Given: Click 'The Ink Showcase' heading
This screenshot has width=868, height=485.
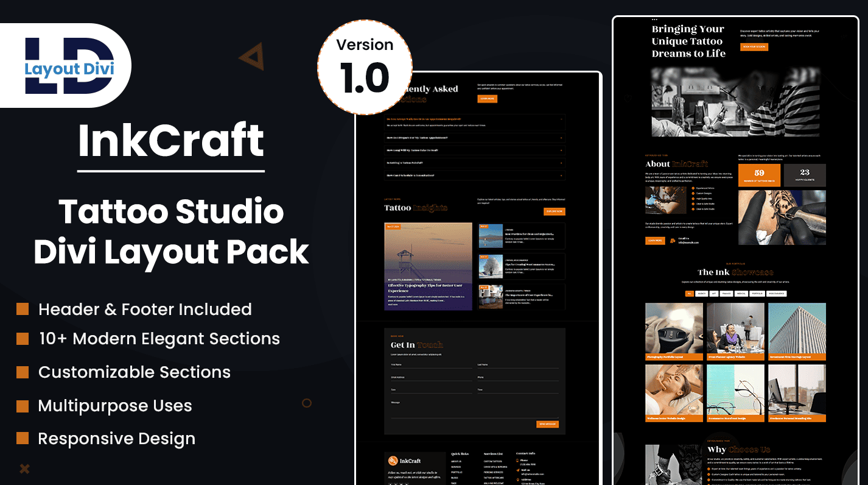Looking at the screenshot, I should [735, 272].
